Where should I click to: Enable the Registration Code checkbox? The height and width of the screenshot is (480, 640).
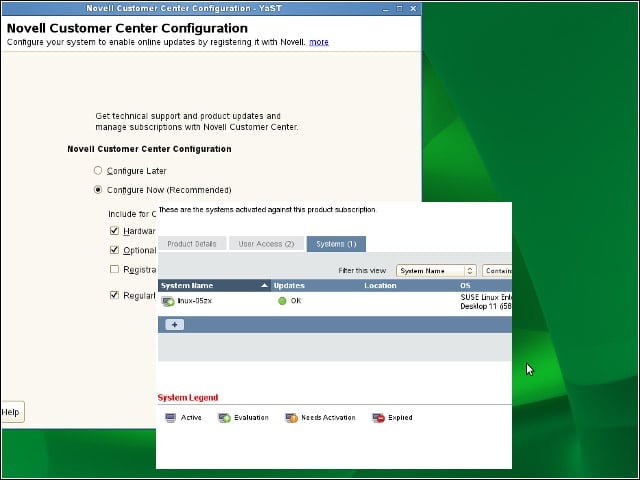pos(114,269)
